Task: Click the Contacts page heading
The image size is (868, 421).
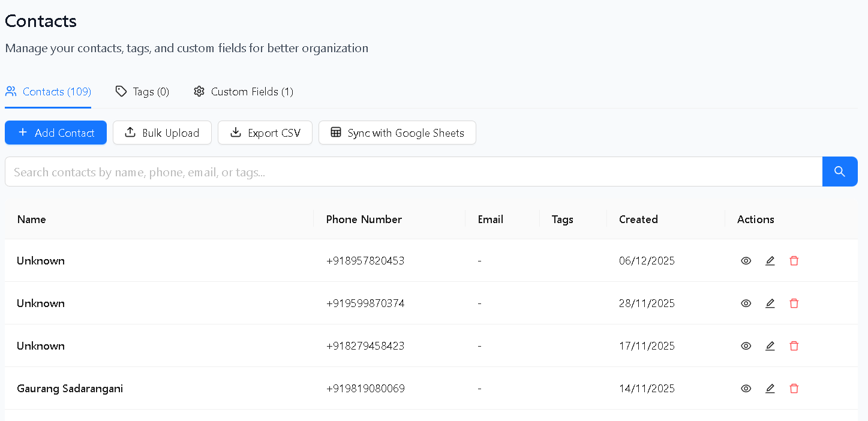Action: click(41, 21)
